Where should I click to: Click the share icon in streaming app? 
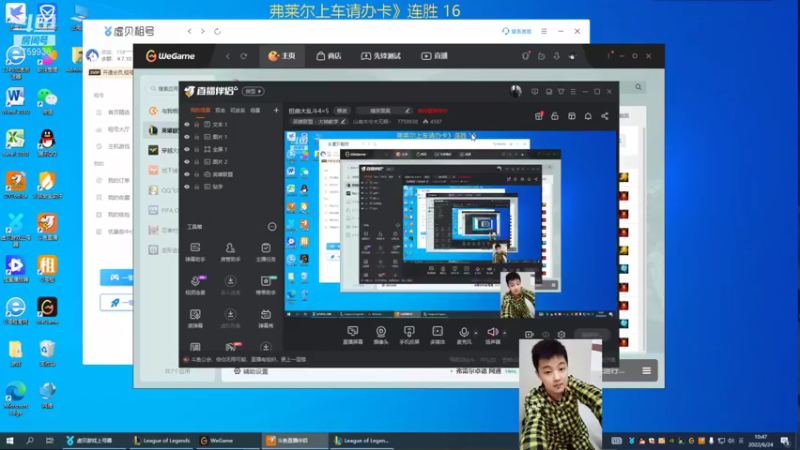pos(605,116)
